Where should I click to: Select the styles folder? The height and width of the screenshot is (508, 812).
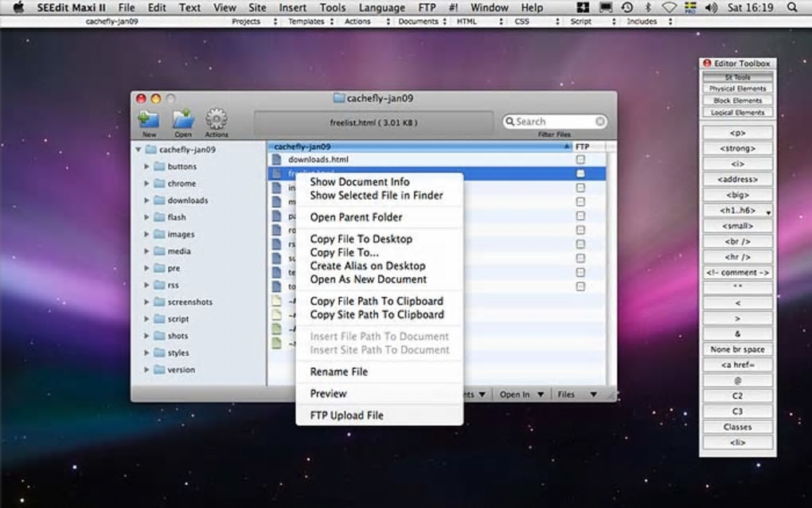178,353
